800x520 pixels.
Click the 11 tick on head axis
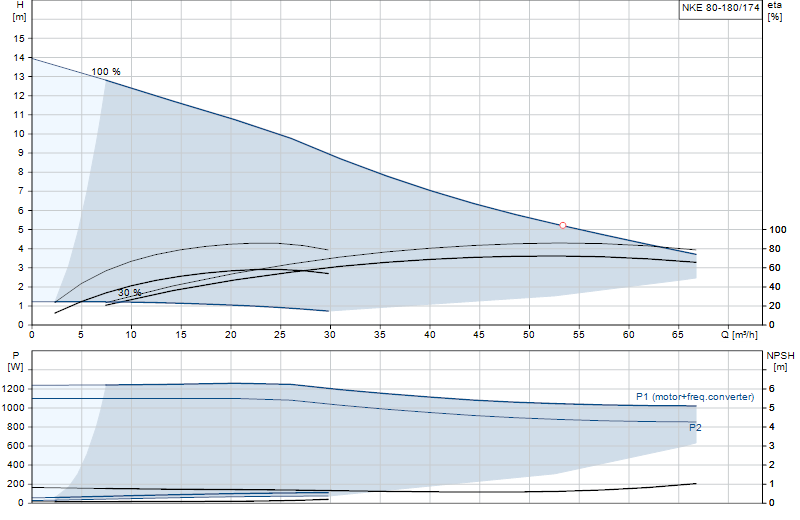click(x=19, y=115)
